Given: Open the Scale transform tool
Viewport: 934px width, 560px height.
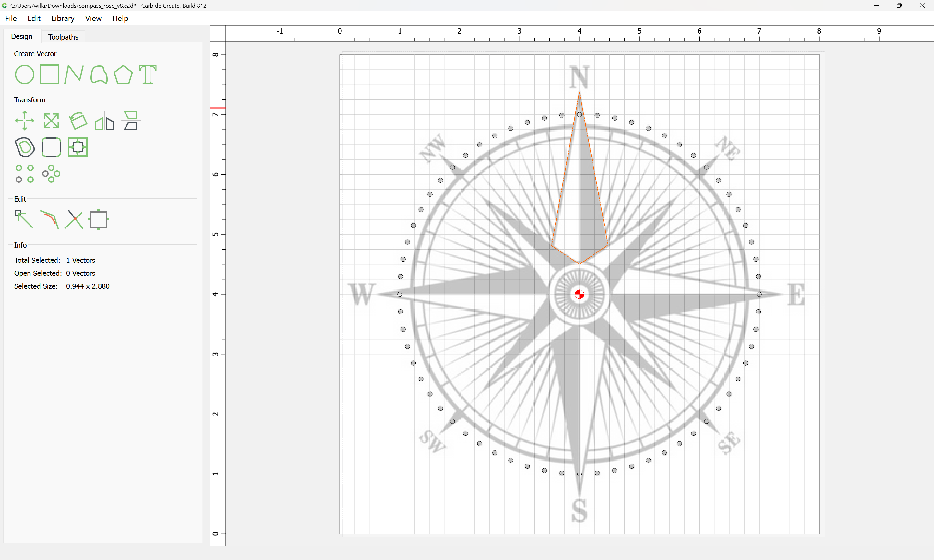Looking at the screenshot, I should click(51, 121).
